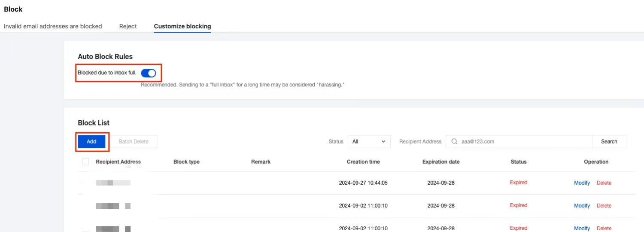Click Delete on the second table row
The width and height of the screenshot is (644, 232).
tap(604, 205)
